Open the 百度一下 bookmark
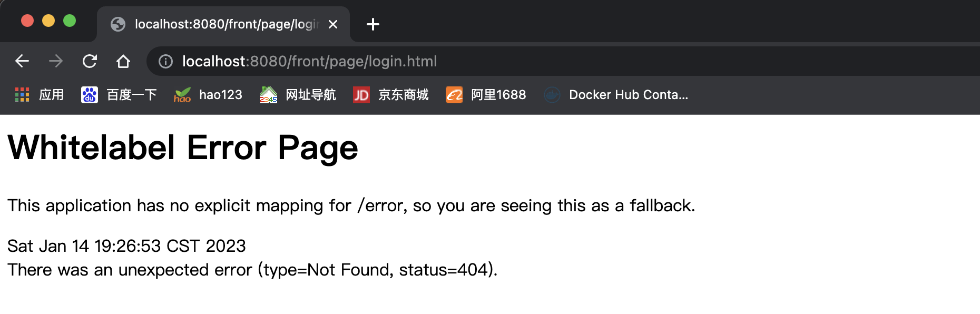The height and width of the screenshot is (314, 980). (x=119, y=95)
